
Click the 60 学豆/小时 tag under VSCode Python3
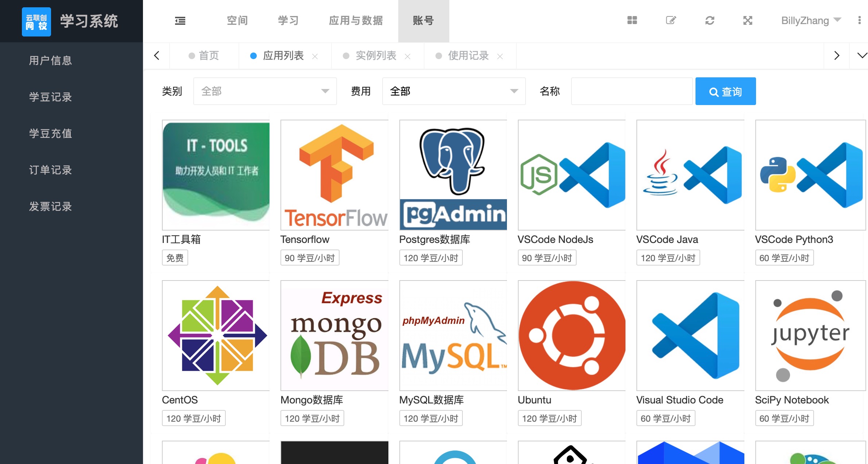tap(784, 258)
